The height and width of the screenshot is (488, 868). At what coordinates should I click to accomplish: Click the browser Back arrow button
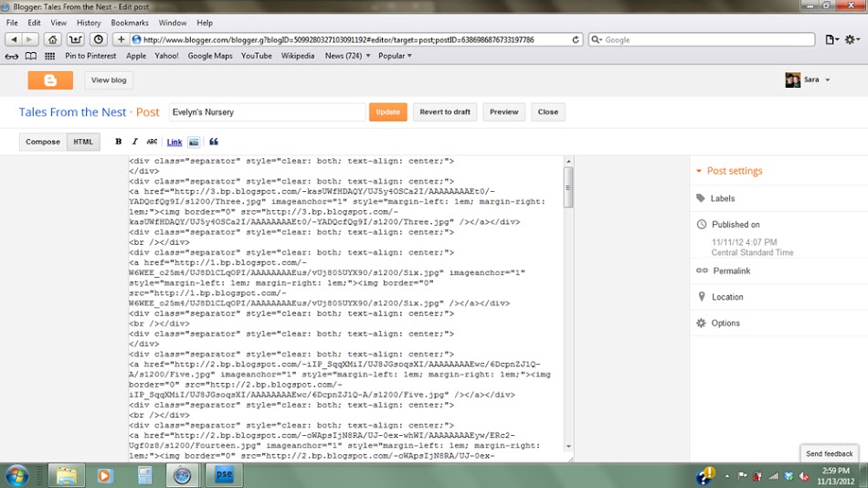coord(14,40)
